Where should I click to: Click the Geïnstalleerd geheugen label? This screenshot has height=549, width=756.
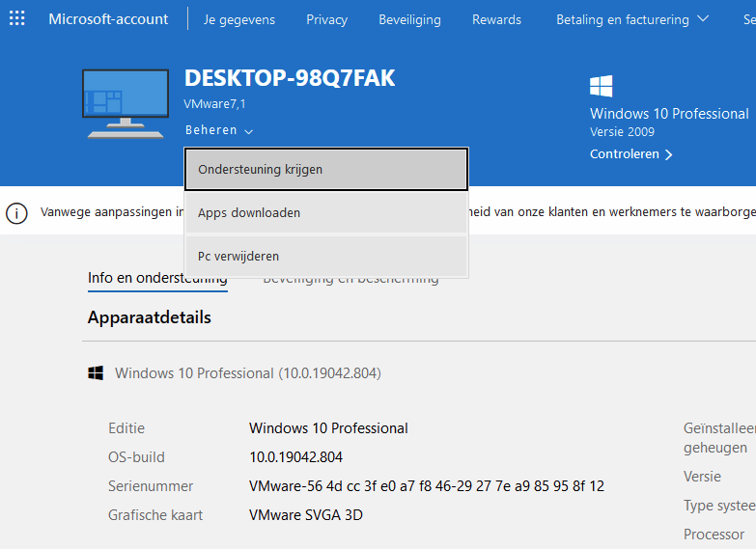[719, 438]
